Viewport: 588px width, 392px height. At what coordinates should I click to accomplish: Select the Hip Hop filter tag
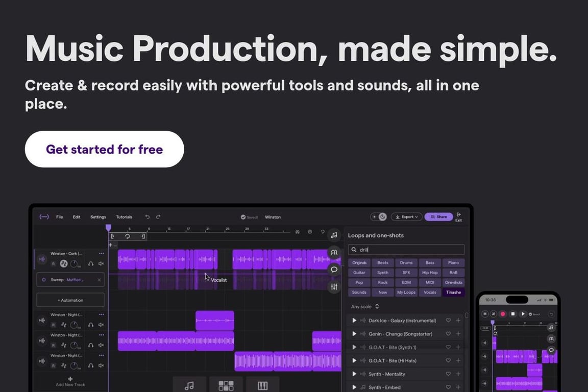click(430, 273)
